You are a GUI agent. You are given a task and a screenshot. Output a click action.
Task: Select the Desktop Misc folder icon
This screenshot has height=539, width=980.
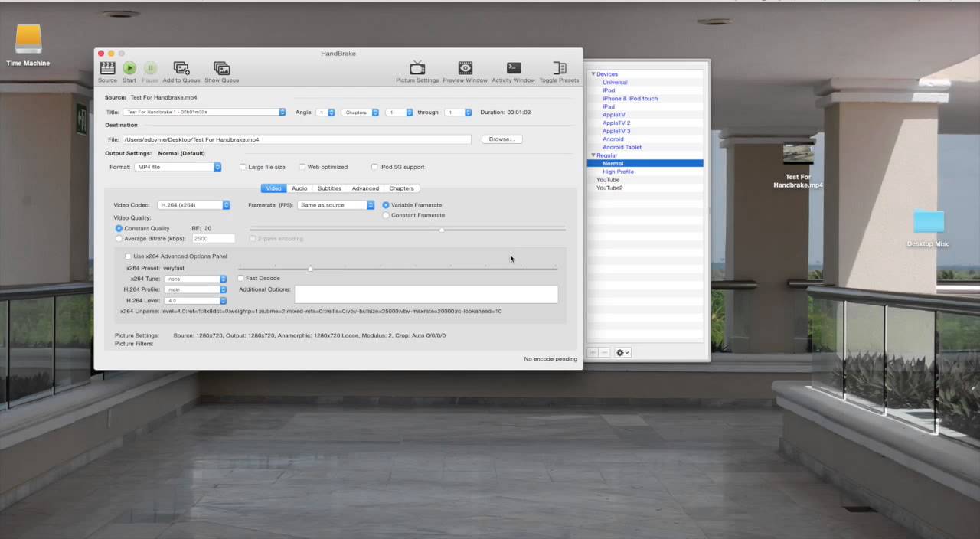tap(929, 221)
